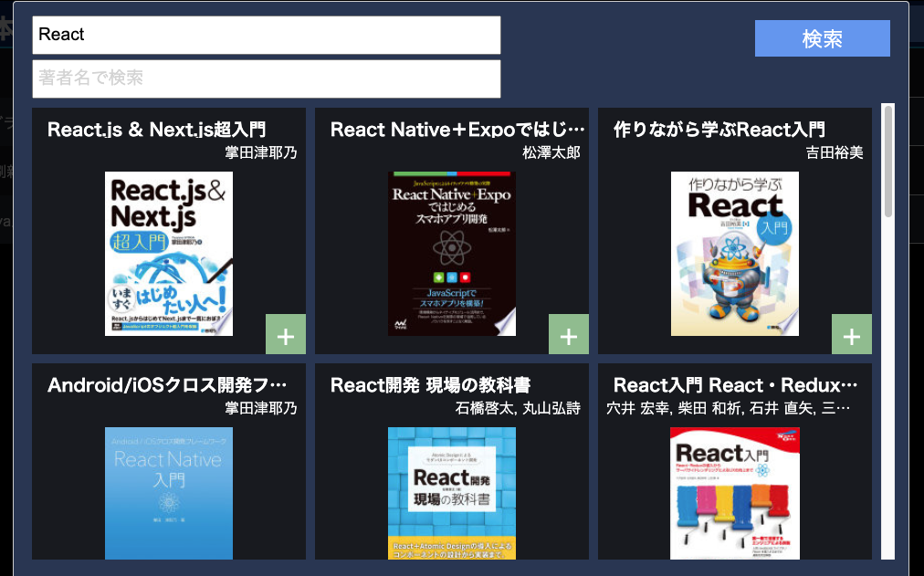924x576 pixels.
Task: Open React入門 red cover image
Action: pos(735,493)
